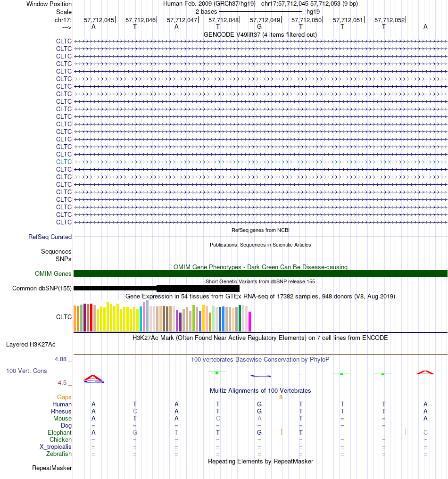
Task: Click the chr17:57,712,045-57,712,053 (9 bp) position text
Action: point(309,4)
